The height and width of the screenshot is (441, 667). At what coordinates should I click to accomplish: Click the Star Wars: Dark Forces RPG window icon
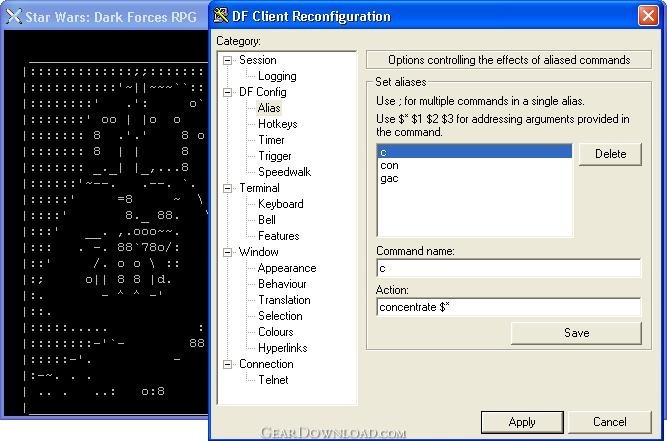13,17
